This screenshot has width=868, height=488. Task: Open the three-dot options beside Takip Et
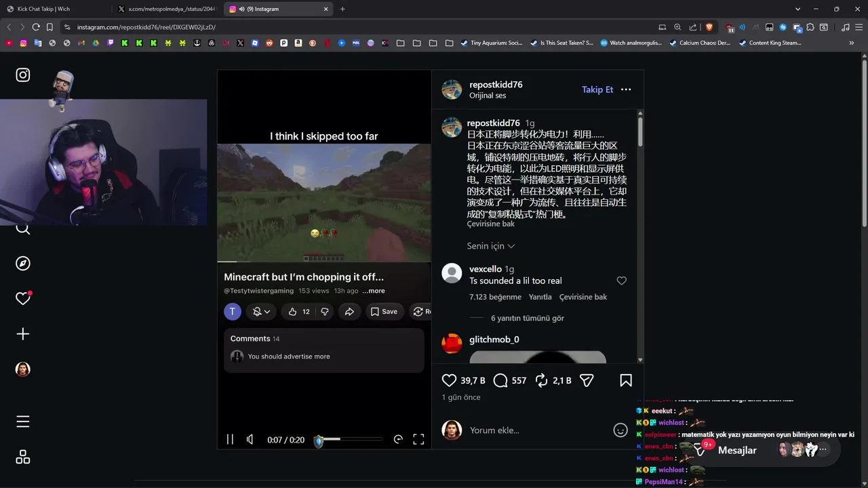(x=626, y=89)
